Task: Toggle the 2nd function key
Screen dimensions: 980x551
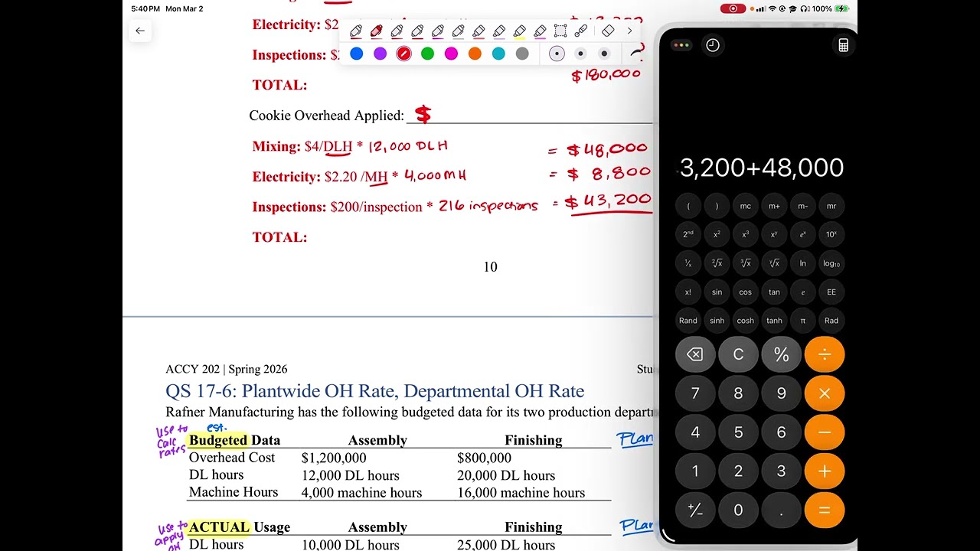Action: [x=688, y=234]
